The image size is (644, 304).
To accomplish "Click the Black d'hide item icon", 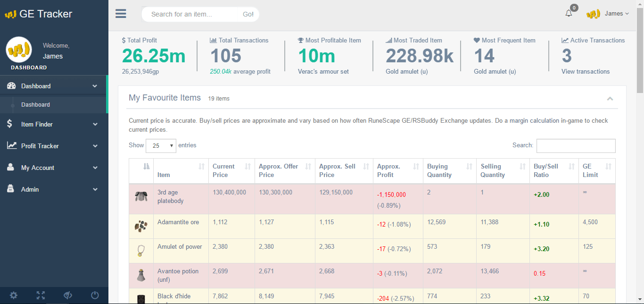I will pyautogui.click(x=141, y=298).
